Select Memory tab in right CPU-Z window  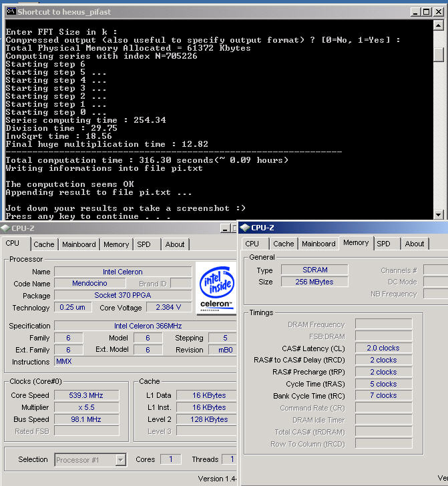click(357, 243)
